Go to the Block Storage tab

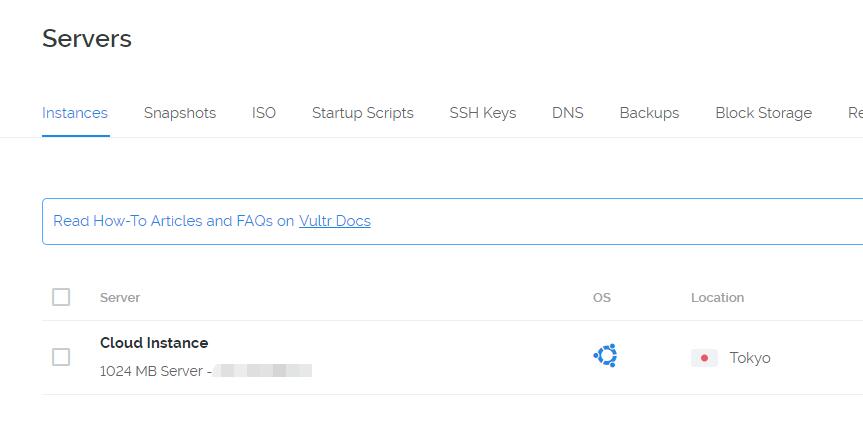coord(763,113)
